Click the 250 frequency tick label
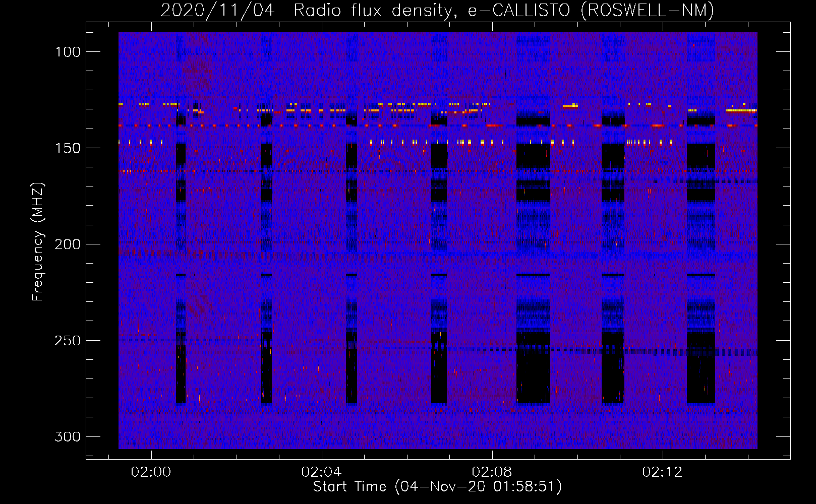The width and height of the screenshot is (816, 504). [x=68, y=341]
